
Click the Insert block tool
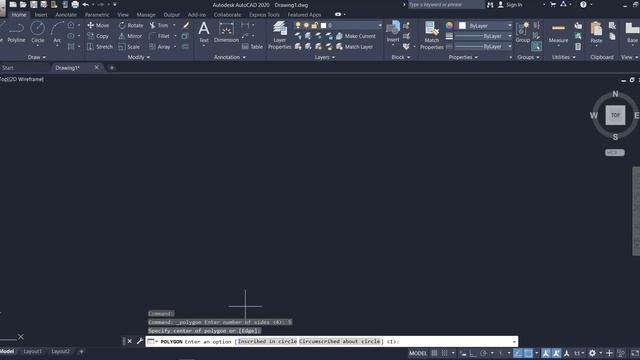click(393, 32)
